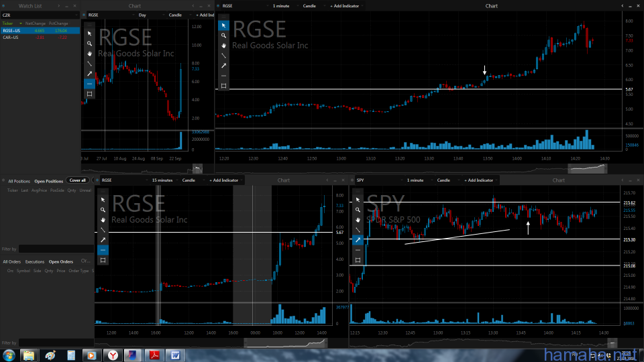Click the Cover all button

[78, 180]
